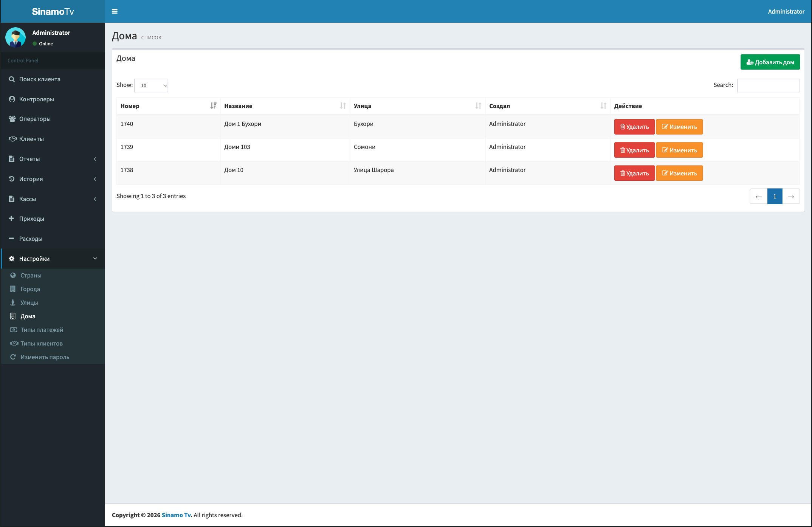Click the next page arrow

(791, 196)
